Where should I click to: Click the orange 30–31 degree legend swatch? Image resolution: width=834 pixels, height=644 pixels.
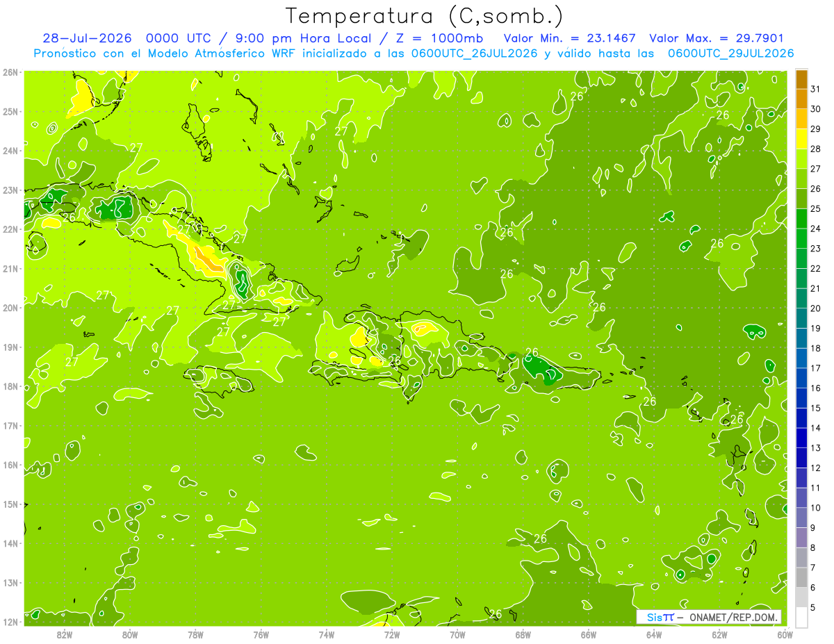click(x=801, y=99)
